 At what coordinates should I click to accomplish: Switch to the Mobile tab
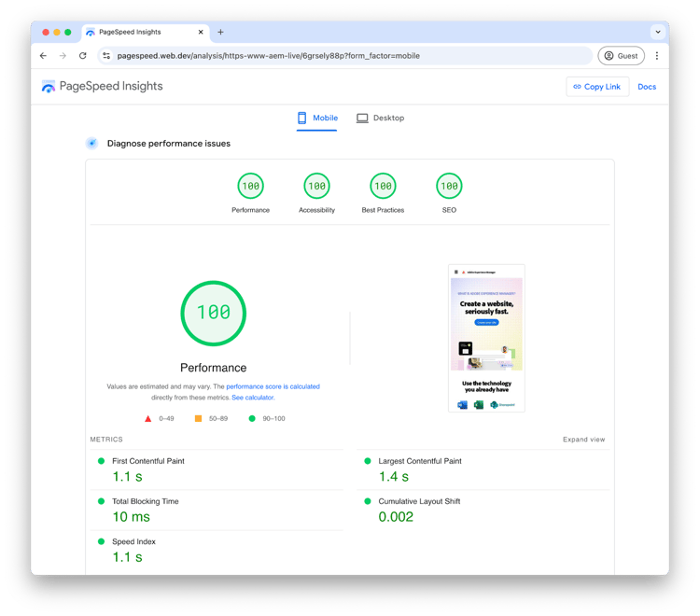tap(317, 119)
